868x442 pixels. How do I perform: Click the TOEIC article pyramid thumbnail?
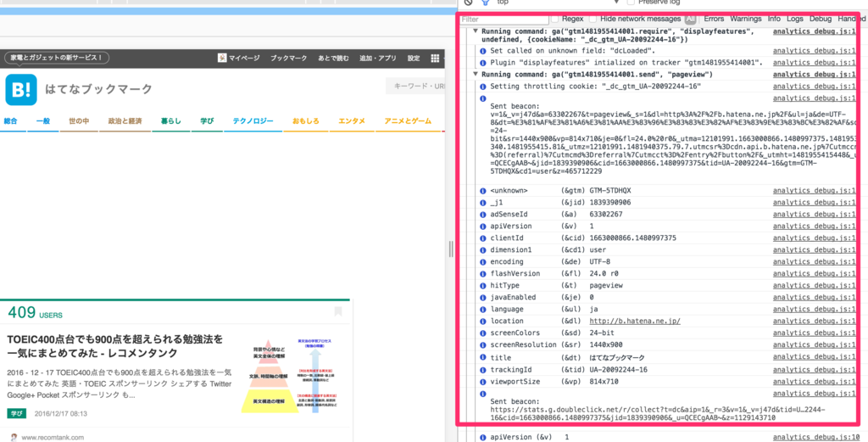(x=292, y=375)
